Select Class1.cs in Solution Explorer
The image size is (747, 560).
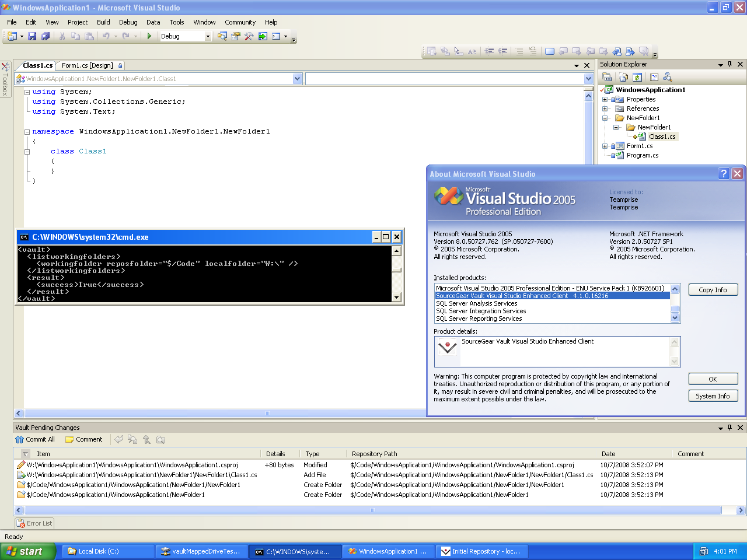[662, 136]
